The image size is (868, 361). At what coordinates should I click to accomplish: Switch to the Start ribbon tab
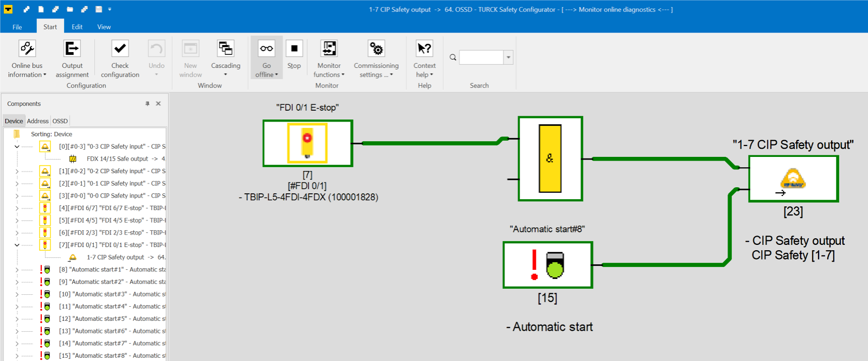(x=50, y=27)
